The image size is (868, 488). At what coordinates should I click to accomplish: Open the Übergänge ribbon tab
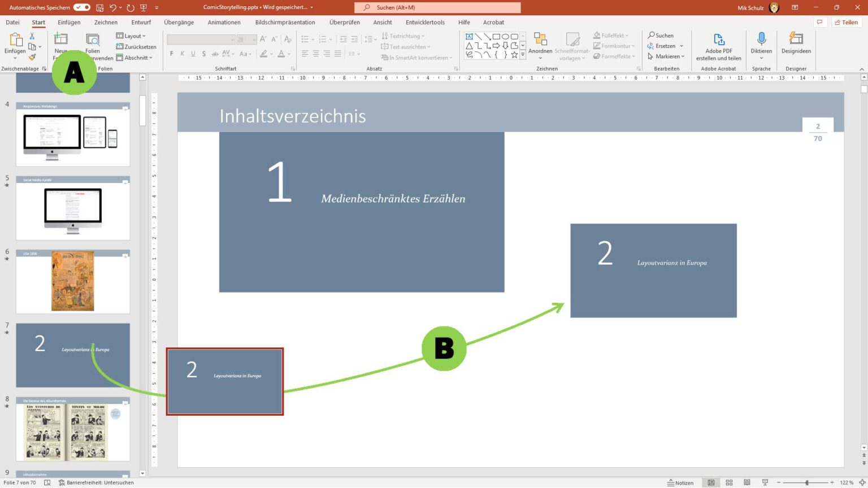tap(179, 23)
